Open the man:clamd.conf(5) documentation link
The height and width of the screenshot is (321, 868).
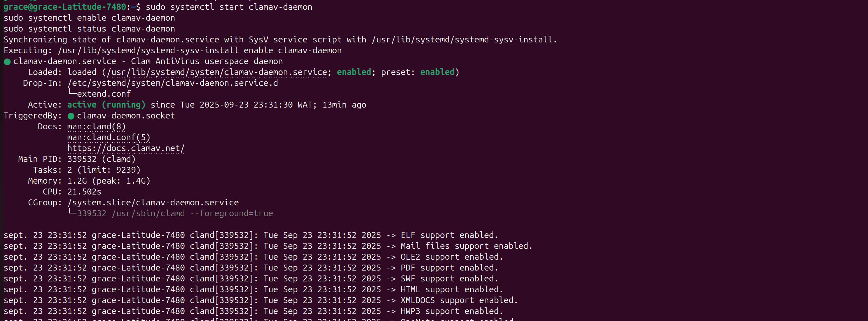[109, 137]
